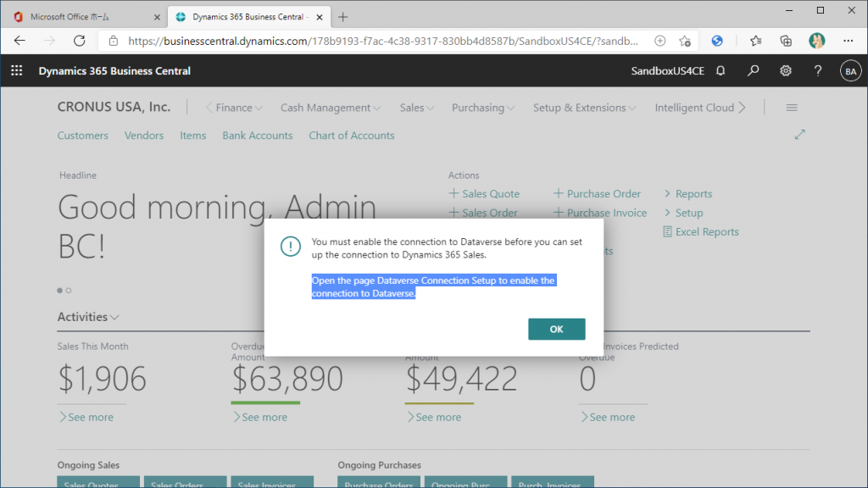Open the browser collections icon
This screenshot has width=868, height=488.
pyautogui.click(x=786, y=41)
